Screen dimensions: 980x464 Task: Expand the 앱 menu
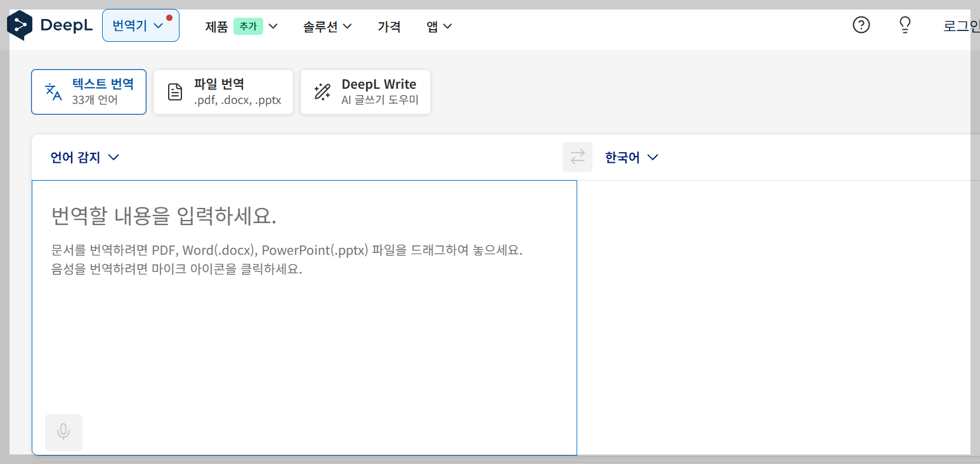point(439,27)
